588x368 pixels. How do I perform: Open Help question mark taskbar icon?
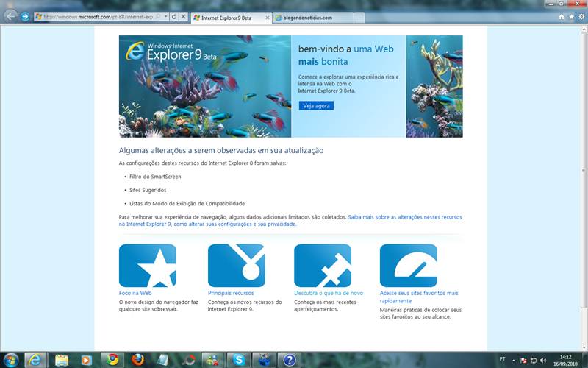(289, 360)
